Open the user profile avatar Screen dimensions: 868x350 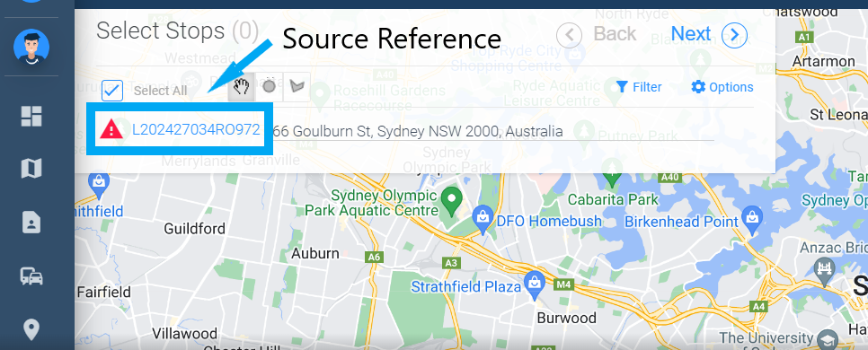point(31,47)
